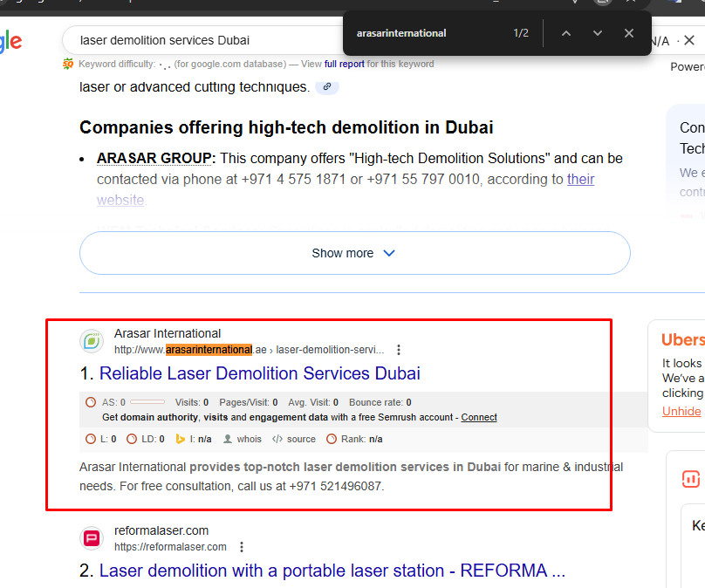Click the Bing index 'I: n/a' icon
This screenshot has width=705, height=588.
(181, 439)
